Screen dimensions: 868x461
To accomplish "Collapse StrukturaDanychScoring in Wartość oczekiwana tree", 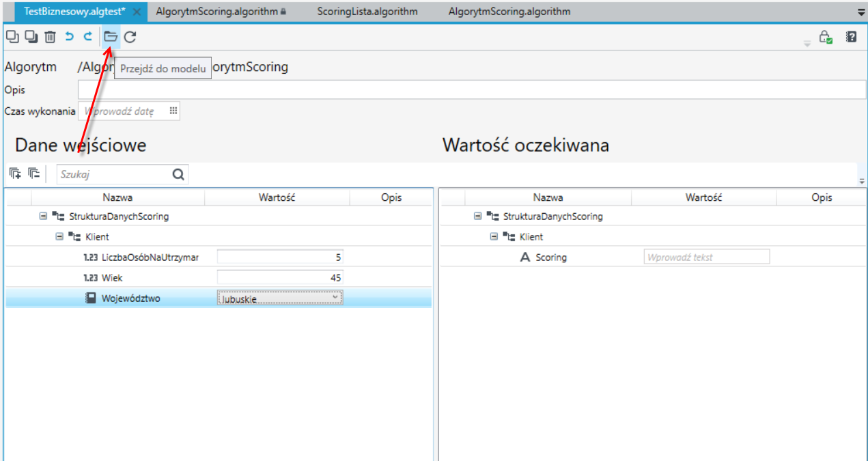I will point(477,216).
